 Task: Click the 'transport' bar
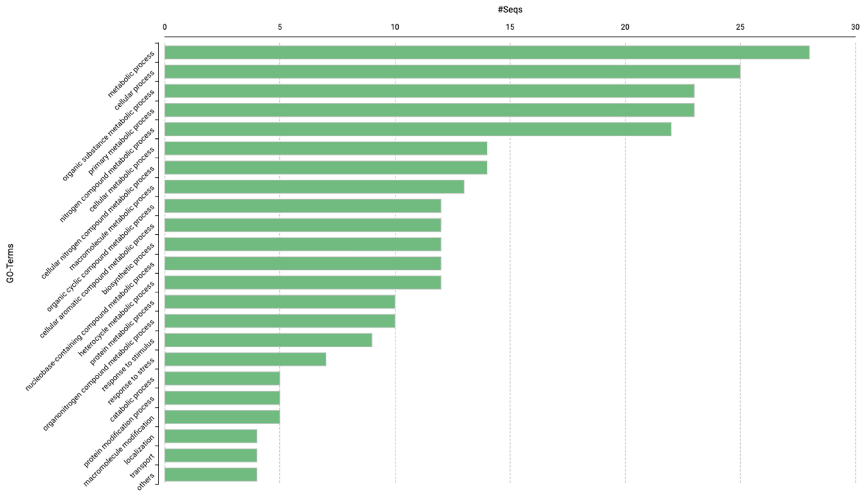pos(211,455)
